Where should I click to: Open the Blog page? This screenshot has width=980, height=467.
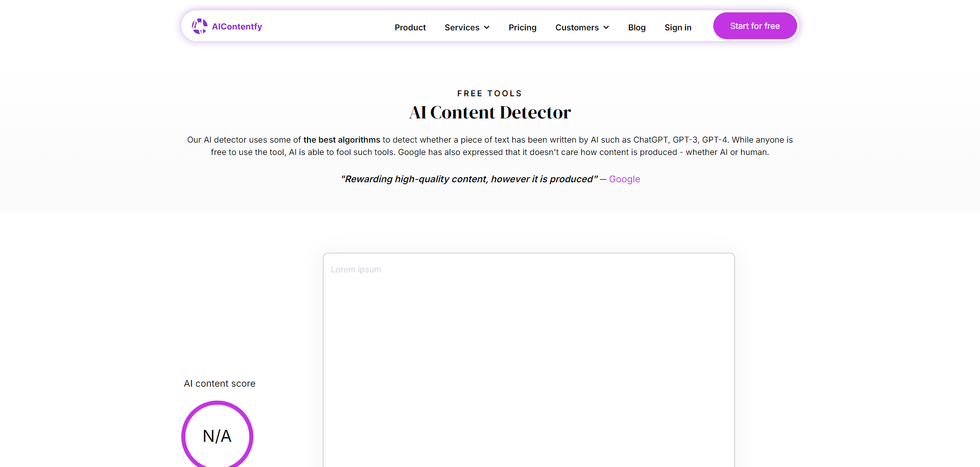click(x=637, y=27)
